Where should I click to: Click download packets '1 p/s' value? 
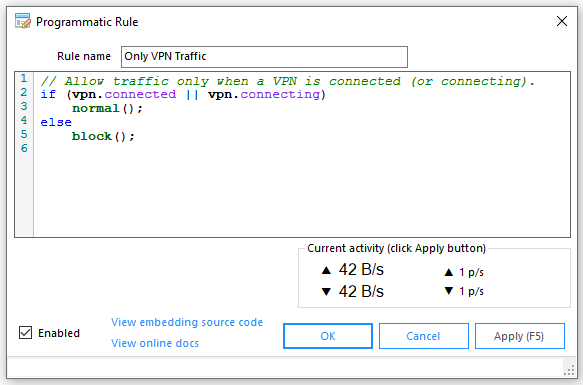pos(471,291)
